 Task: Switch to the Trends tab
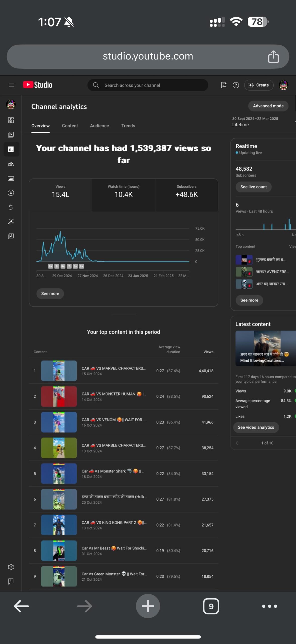[x=128, y=126]
